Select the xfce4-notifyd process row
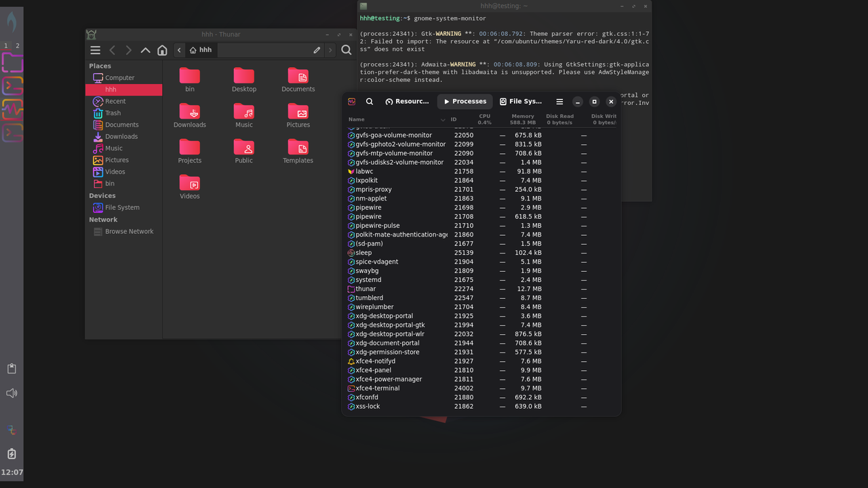Viewport: 868px width, 488px height. click(481, 361)
